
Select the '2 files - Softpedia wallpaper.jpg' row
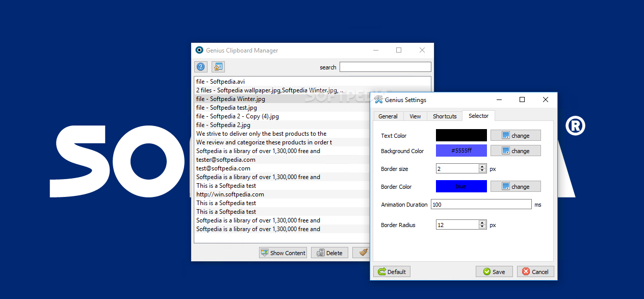coord(282,90)
